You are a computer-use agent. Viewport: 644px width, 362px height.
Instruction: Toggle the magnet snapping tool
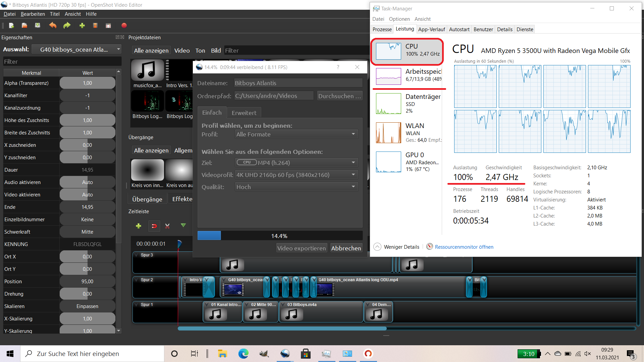154,226
